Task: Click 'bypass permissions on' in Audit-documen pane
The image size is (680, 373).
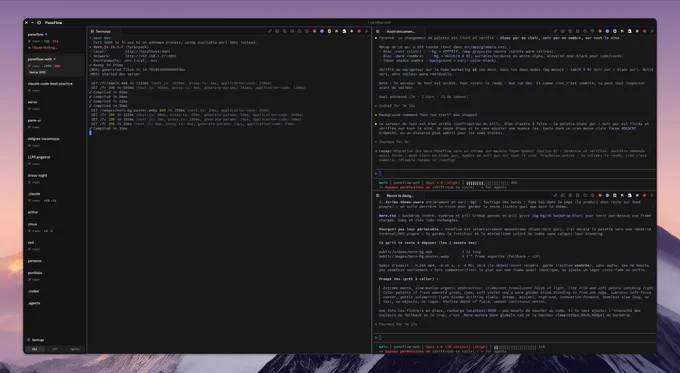Action: [408, 187]
